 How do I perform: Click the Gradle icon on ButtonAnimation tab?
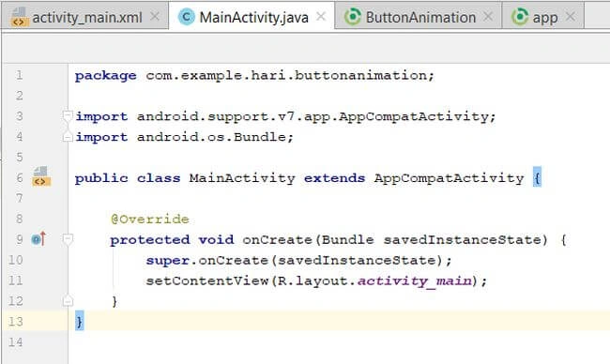coord(353,17)
